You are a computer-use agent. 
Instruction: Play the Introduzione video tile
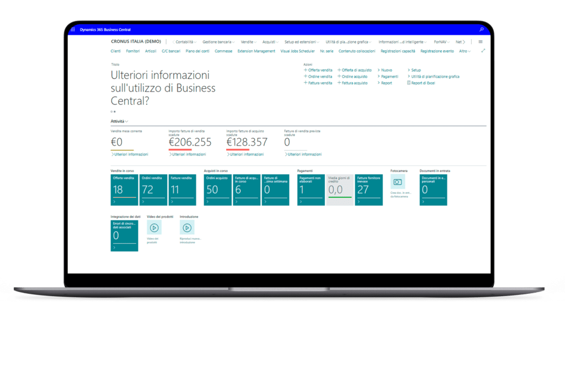[186, 227]
